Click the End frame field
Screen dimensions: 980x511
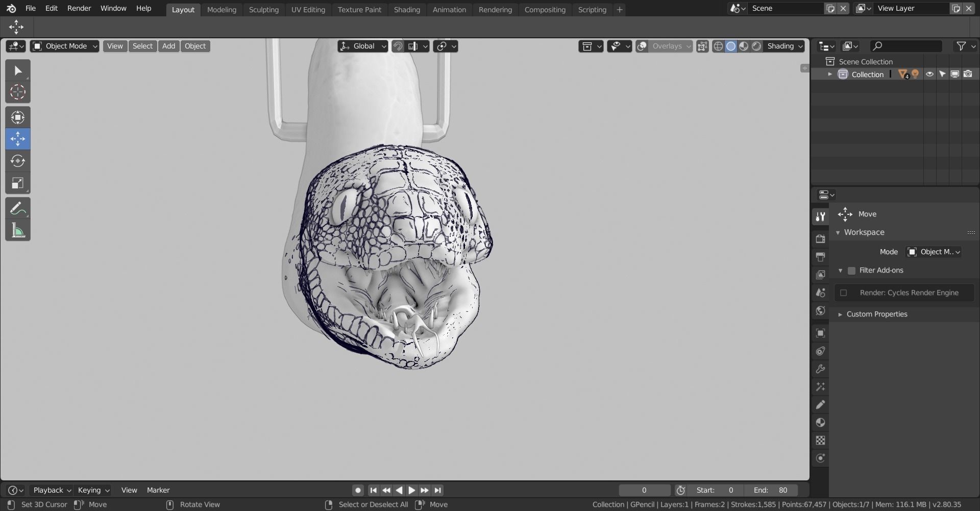pyautogui.click(x=771, y=490)
